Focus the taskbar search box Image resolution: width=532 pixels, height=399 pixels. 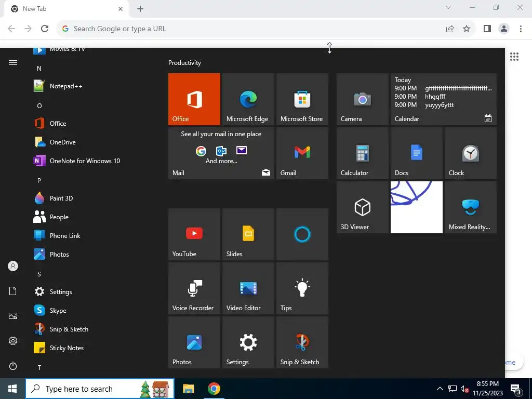pos(100,389)
